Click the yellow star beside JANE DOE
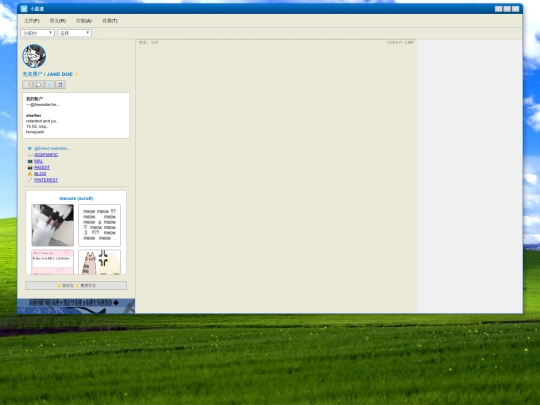540x405 pixels. point(76,74)
